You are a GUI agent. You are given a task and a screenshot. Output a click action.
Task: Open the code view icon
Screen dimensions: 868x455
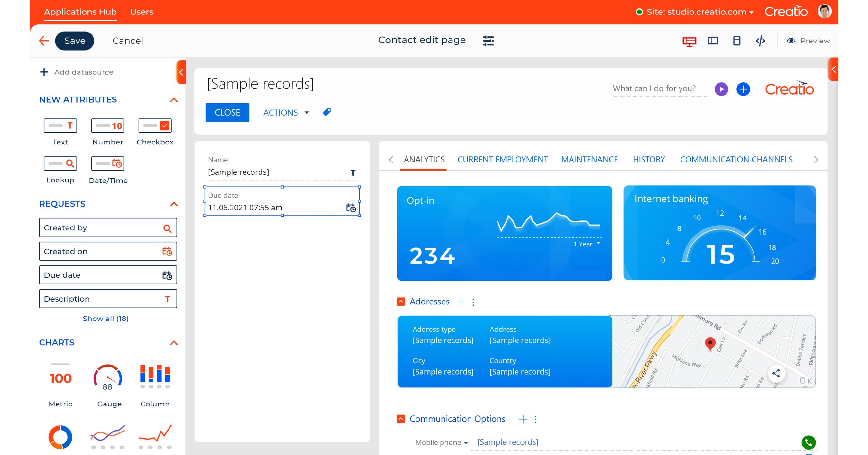click(x=761, y=41)
